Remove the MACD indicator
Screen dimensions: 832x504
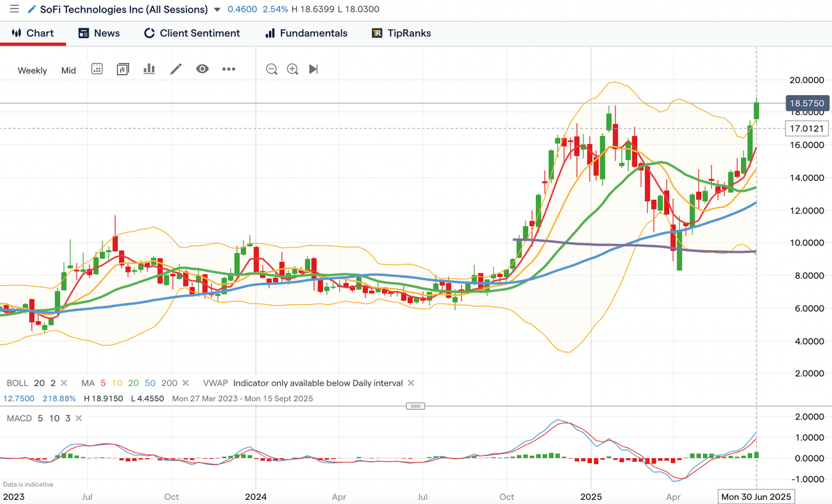click(78, 418)
